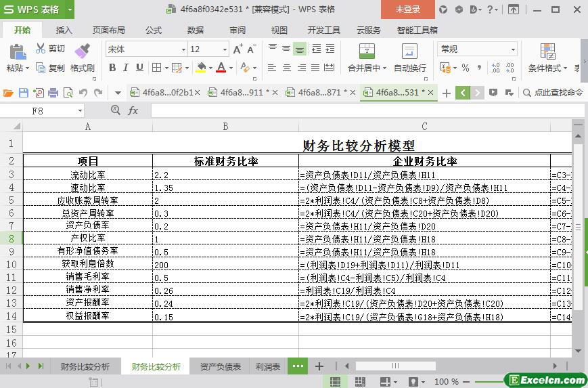Click the add new sheet plus button
The width and height of the screenshot is (588, 388).
point(319,366)
